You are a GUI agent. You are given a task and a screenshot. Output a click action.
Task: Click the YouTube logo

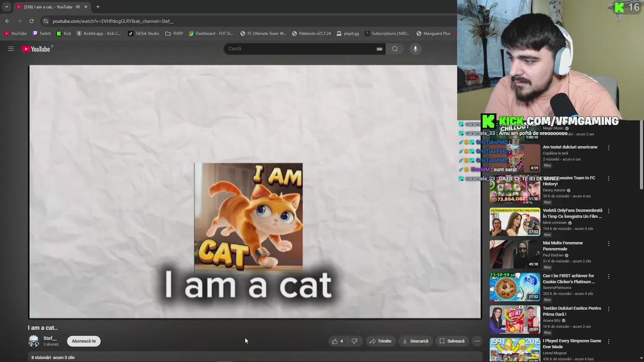36,49
